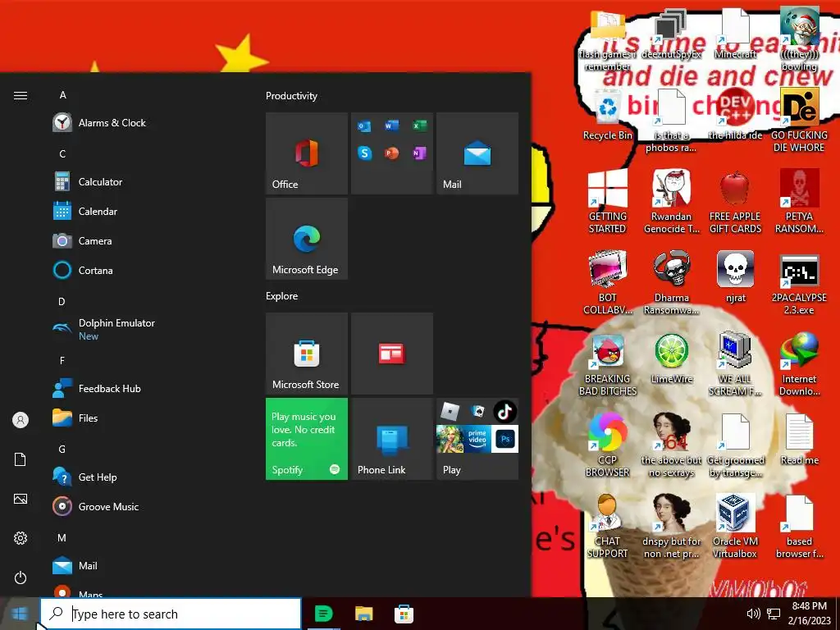The image size is (840, 630).
Task: Jump via letter header C
Action: pyautogui.click(x=62, y=154)
